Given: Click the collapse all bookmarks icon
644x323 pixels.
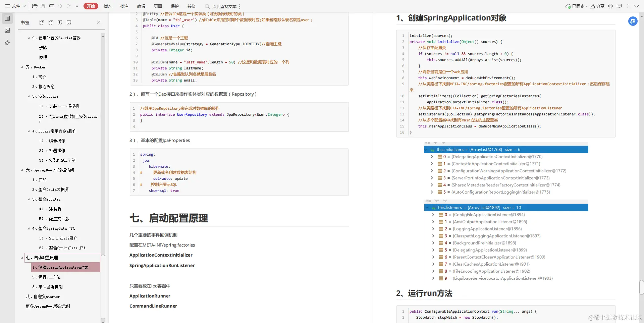Looking at the screenshot, I should (51, 22).
